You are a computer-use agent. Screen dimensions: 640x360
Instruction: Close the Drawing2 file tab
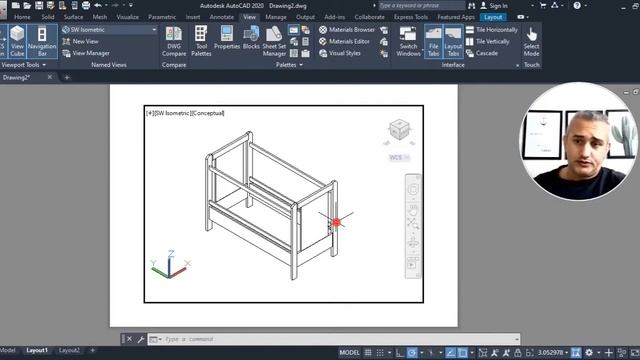(x=50, y=77)
